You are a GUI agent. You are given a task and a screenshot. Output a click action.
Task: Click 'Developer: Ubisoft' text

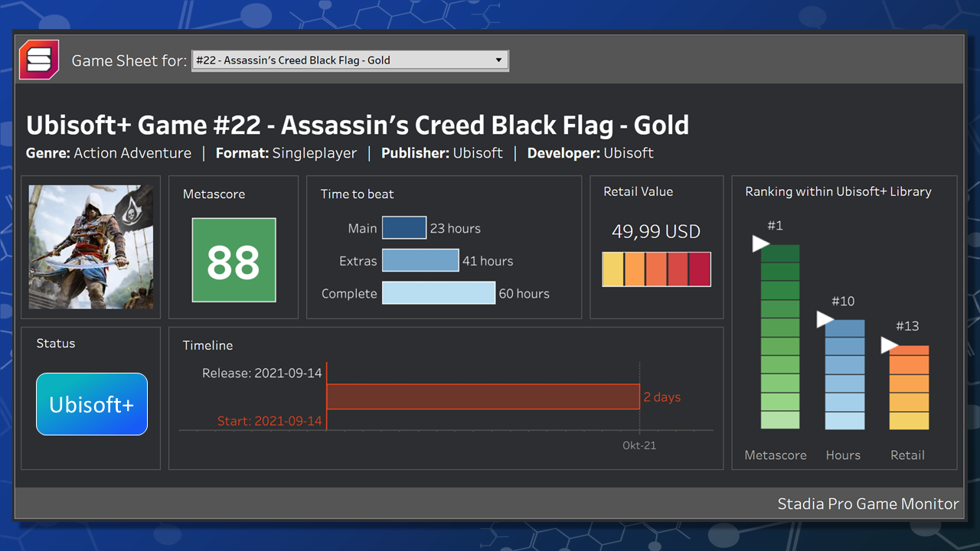590,153
